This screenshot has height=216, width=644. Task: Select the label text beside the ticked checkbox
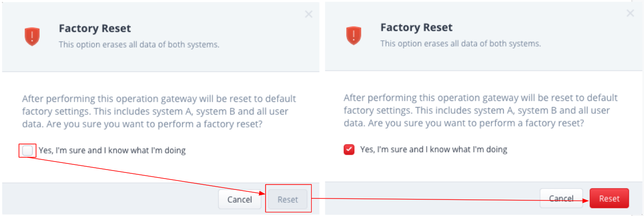tap(433, 150)
